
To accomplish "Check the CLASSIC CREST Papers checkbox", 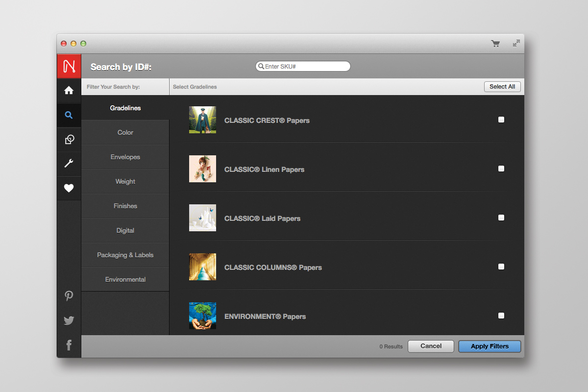I will tap(501, 120).
